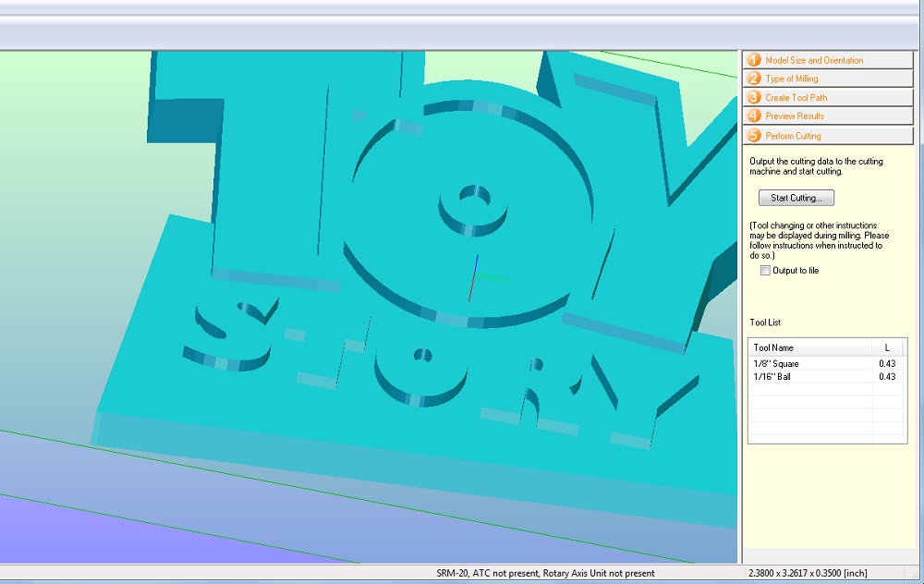
Task: Select the 1/16" Ball tool row
Action: point(827,377)
